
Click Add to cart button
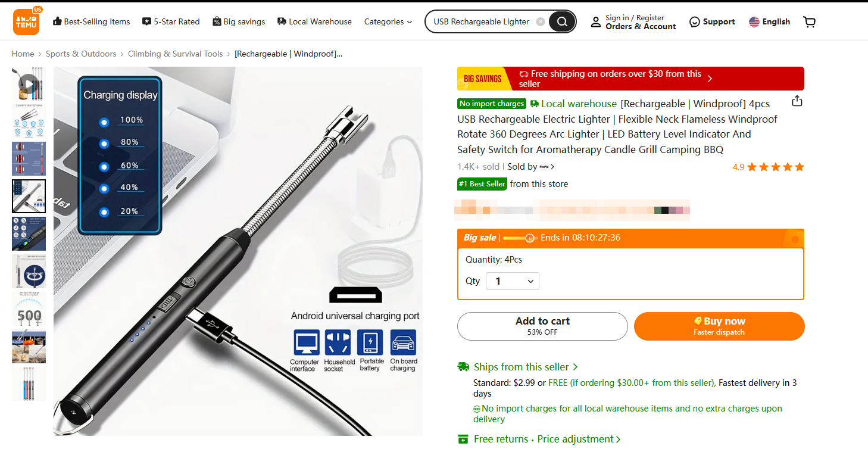(x=542, y=326)
